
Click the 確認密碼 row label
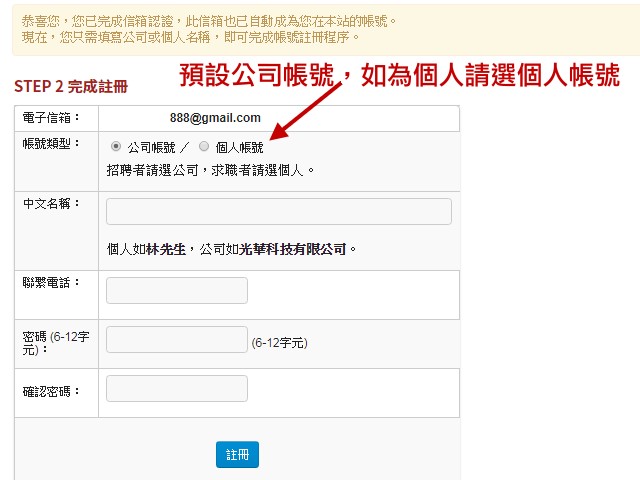[x=52, y=390]
